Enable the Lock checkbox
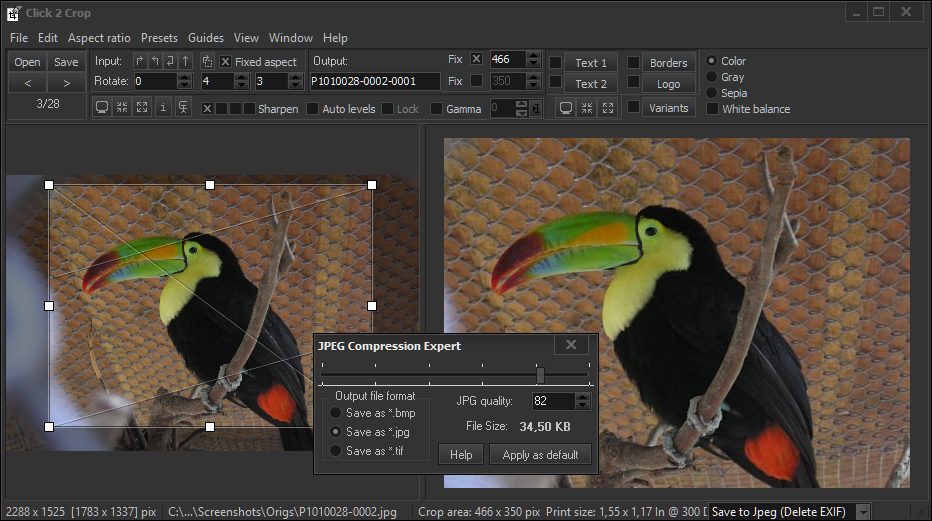The width and height of the screenshot is (932, 521). (388, 109)
